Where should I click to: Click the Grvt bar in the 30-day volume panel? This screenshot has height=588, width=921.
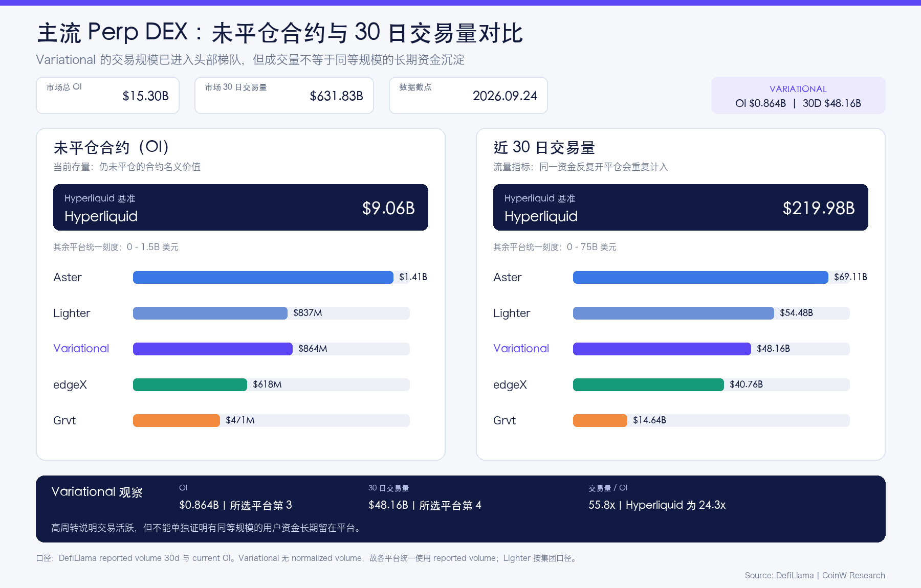point(600,420)
